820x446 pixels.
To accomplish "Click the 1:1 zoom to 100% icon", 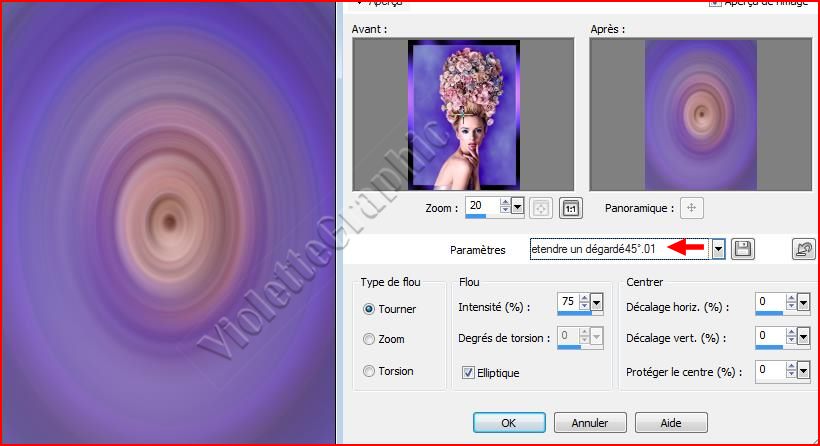I will click(570, 208).
